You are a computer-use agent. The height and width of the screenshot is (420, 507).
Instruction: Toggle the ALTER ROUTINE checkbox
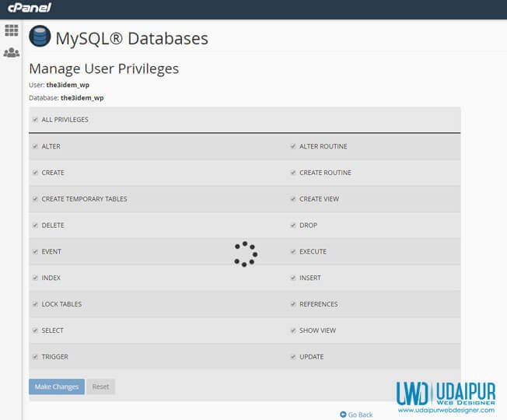[x=293, y=146]
